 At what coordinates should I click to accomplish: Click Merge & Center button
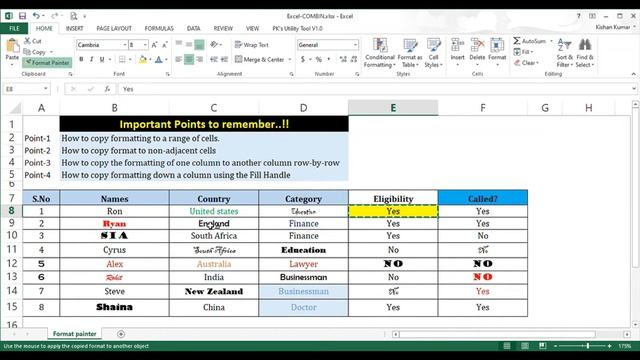tap(260, 60)
